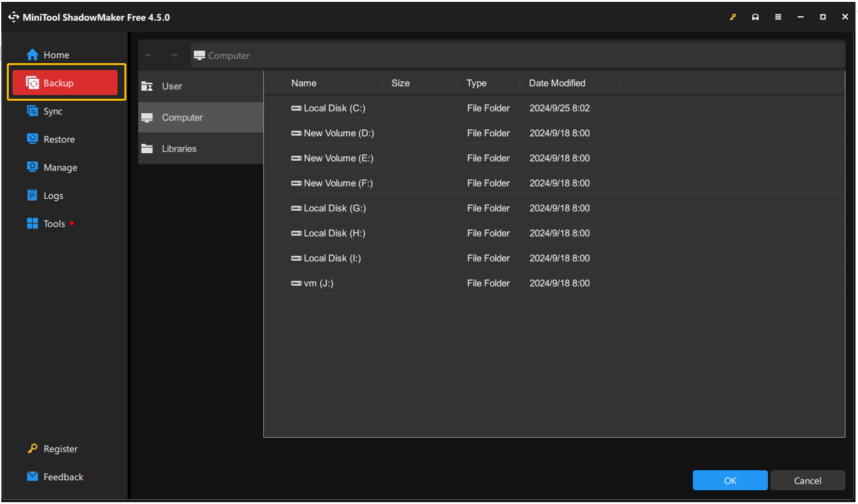Select the New Volume (F:) name text
Screen dimensions: 858x504
[338, 183]
